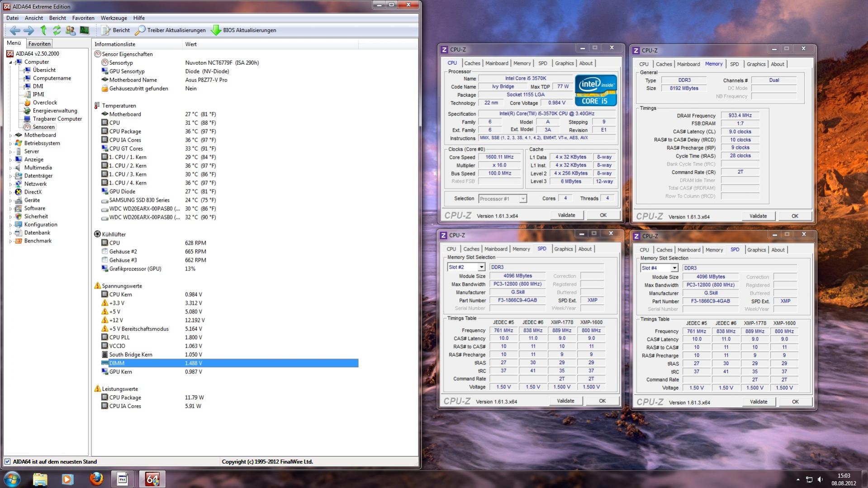Viewport: 868px width, 488px height.
Task: Open BIOS Aktualisierungen
Action: [243, 30]
